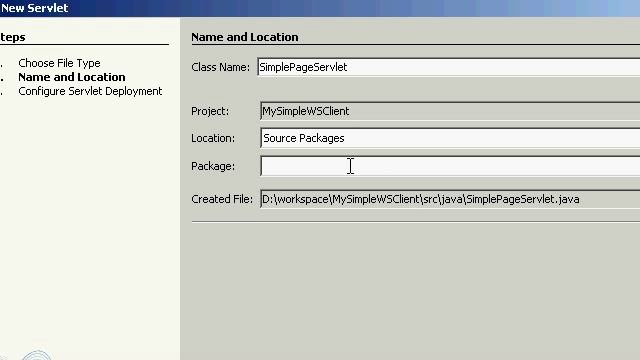Select the Configure Servlet Deployment step
The height and width of the screenshot is (360, 640).
click(90, 91)
